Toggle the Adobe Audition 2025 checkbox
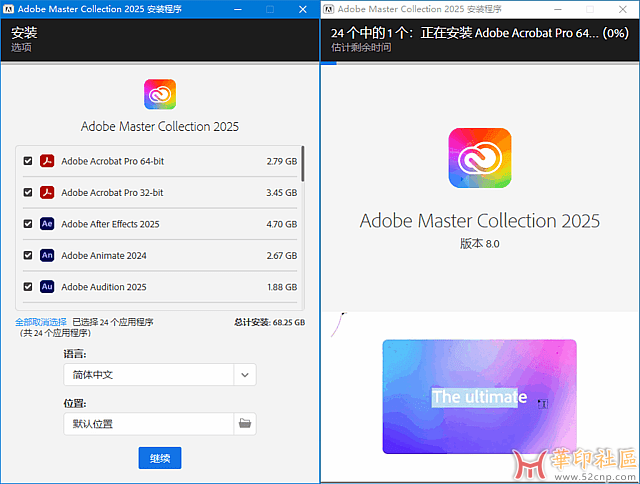 (x=28, y=287)
